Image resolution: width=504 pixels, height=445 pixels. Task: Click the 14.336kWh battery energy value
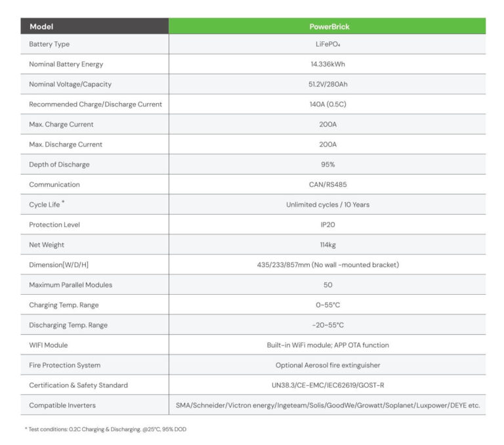tap(327, 64)
